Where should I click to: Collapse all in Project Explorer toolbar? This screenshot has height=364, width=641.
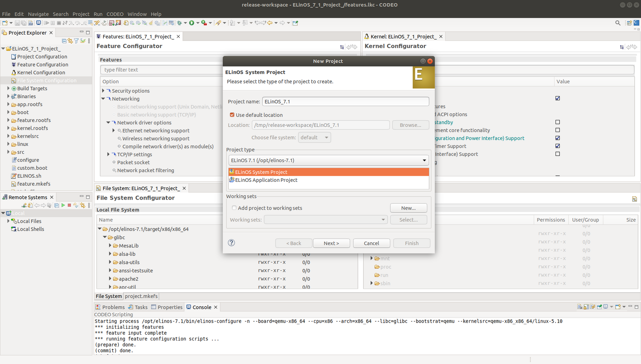tap(64, 41)
